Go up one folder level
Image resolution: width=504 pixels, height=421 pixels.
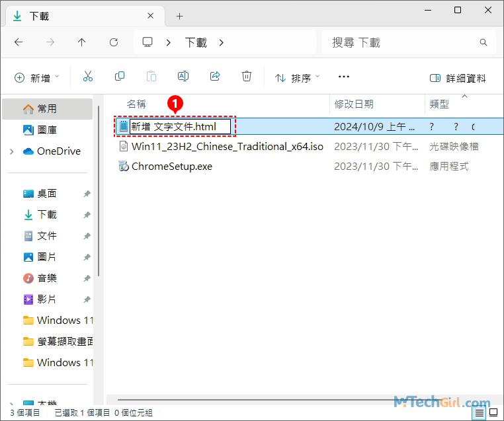click(x=82, y=42)
